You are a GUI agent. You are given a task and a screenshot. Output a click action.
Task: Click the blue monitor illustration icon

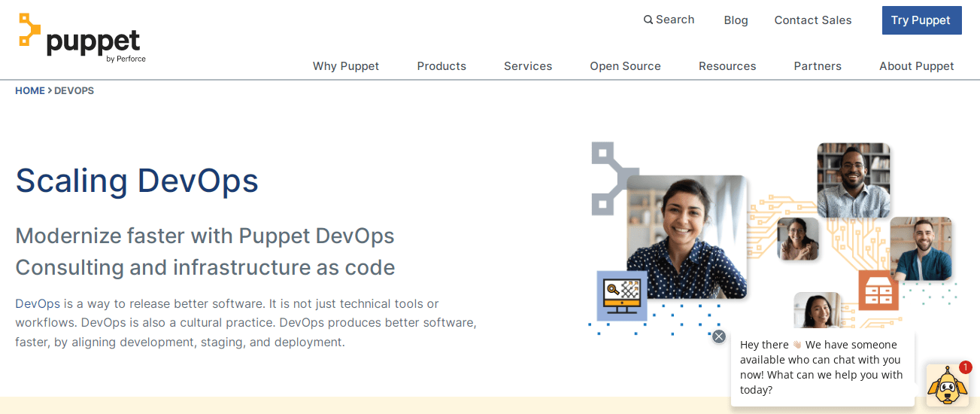622,296
